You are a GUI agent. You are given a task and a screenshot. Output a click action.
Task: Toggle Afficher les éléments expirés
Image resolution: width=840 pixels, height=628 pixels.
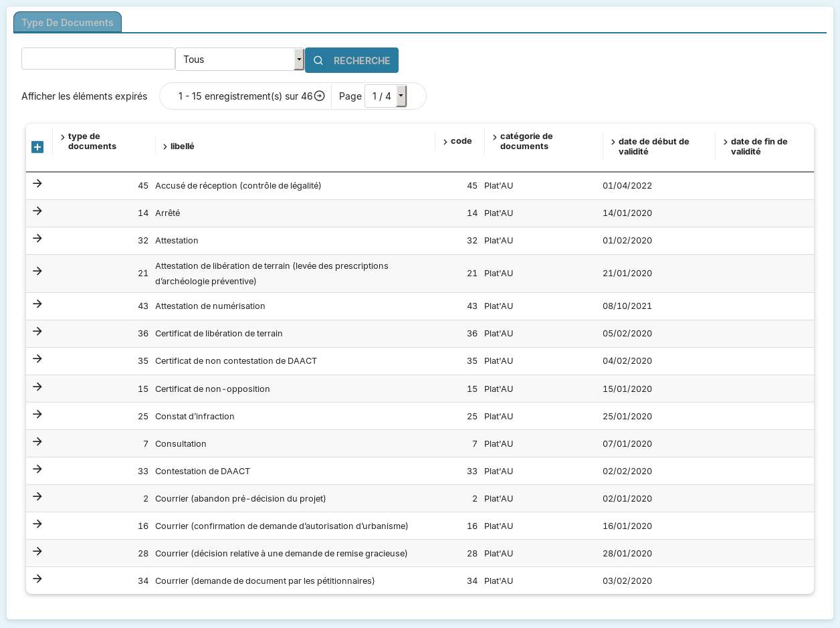coord(84,96)
